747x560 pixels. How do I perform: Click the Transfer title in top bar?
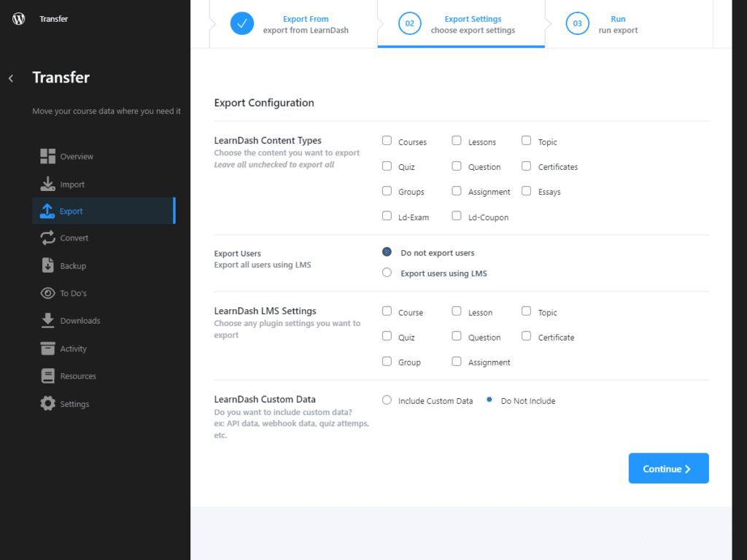pos(53,19)
